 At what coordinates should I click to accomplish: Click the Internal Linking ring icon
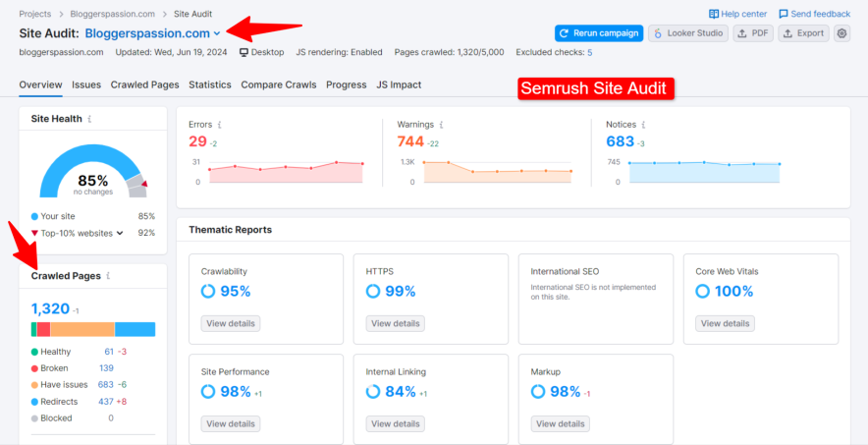click(x=373, y=392)
